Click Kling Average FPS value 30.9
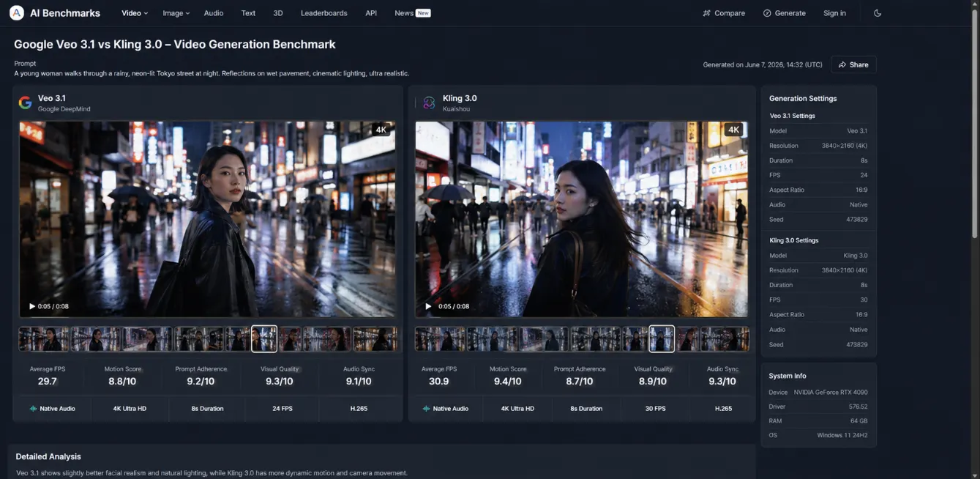 [439, 382]
